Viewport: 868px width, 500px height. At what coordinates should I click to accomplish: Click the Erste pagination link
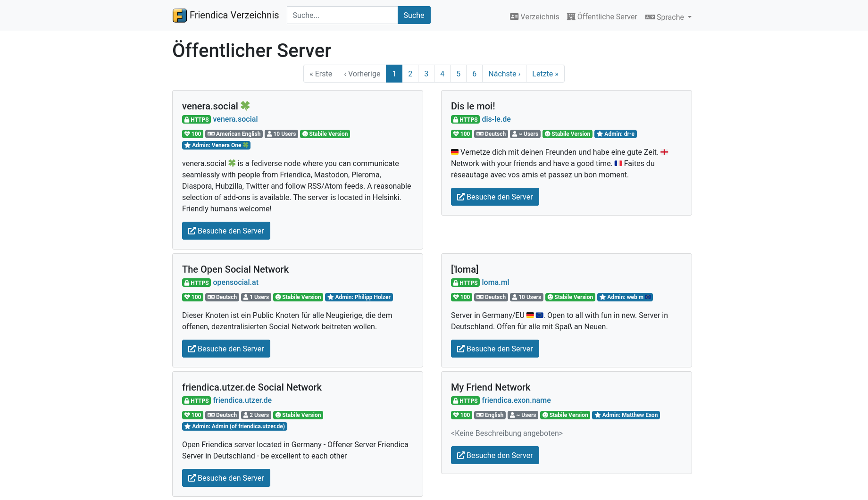pos(321,74)
